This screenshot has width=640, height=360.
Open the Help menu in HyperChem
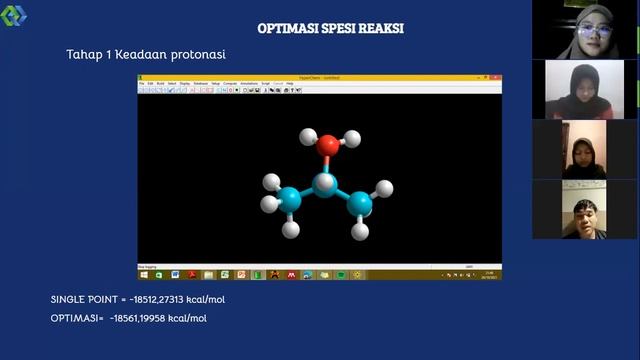[290, 84]
